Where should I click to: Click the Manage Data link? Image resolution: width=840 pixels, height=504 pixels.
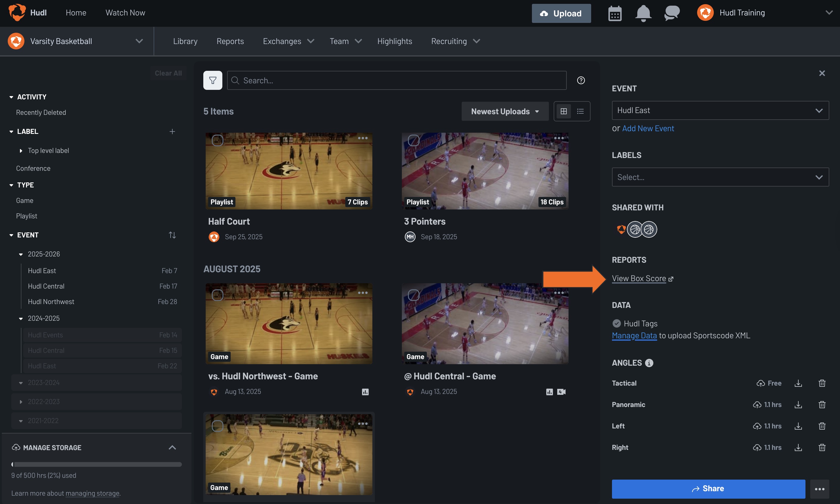pyautogui.click(x=634, y=336)
